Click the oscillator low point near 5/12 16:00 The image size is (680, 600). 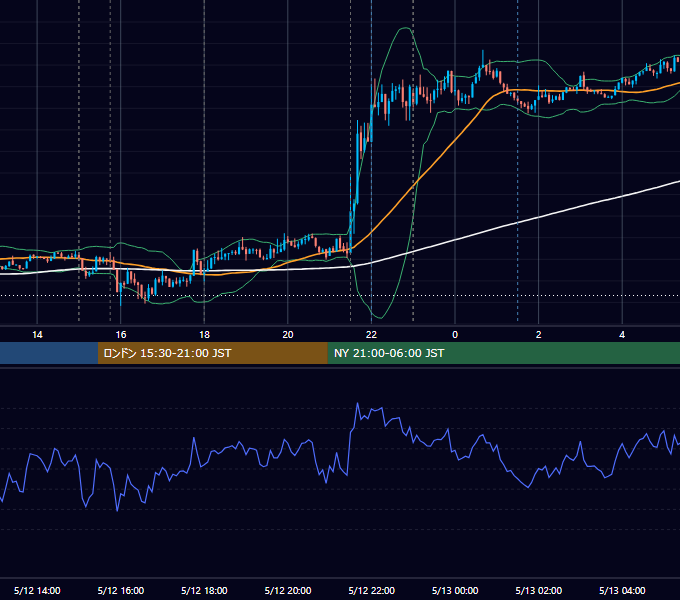point(118,510)
